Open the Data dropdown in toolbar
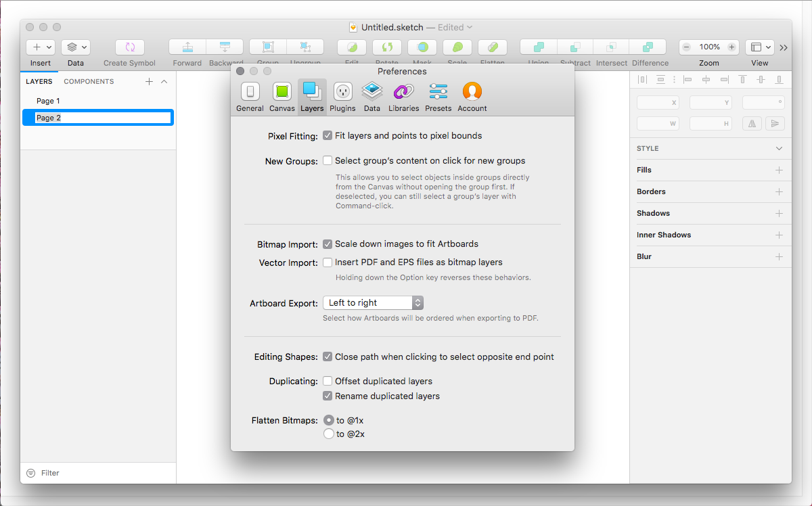Screen dimensions: 812x506 76,47
